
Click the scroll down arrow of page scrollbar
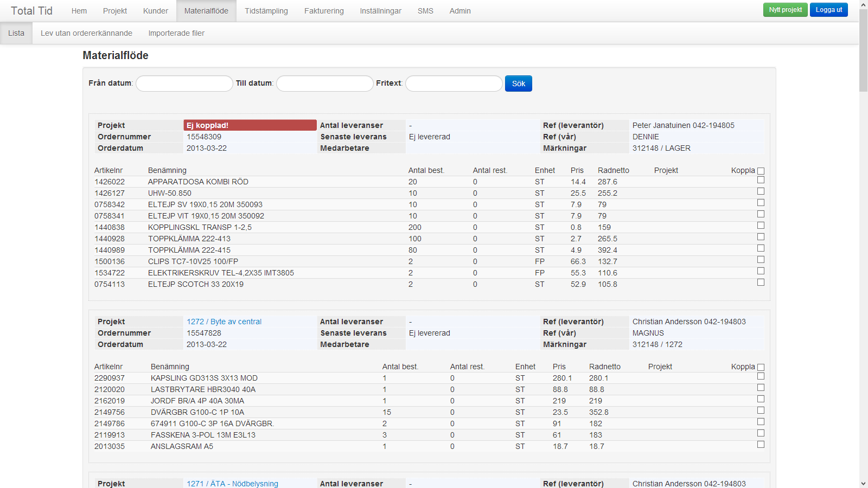click(863, 483)
